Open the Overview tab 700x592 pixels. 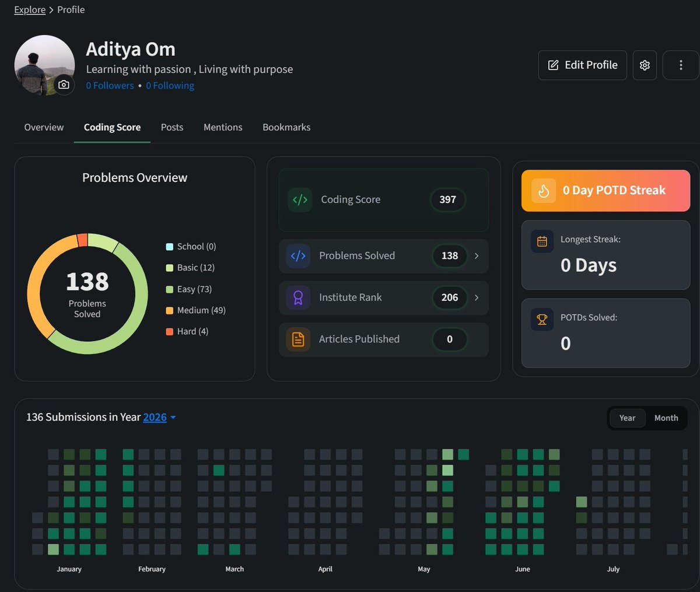tap(44, 127)
